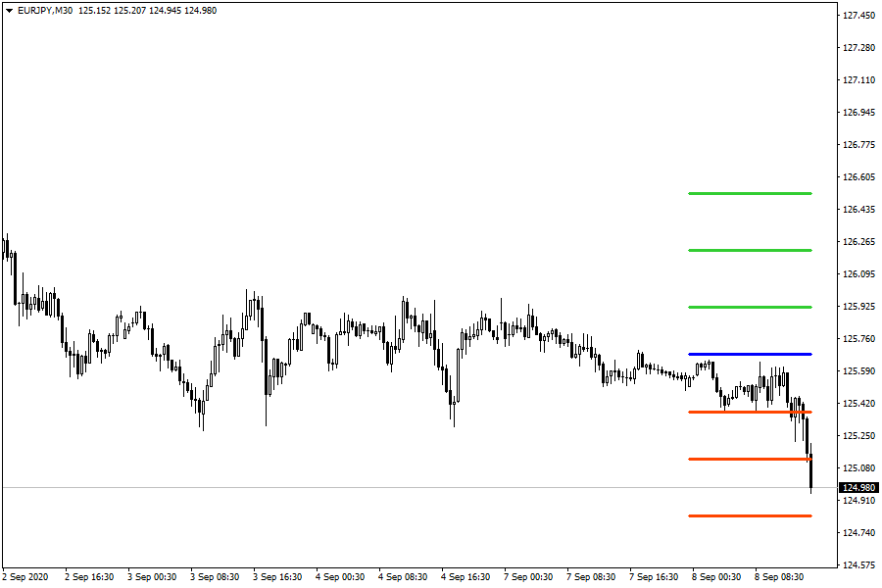Click the 8 Sep 08:30 time label

coord(777,577)
